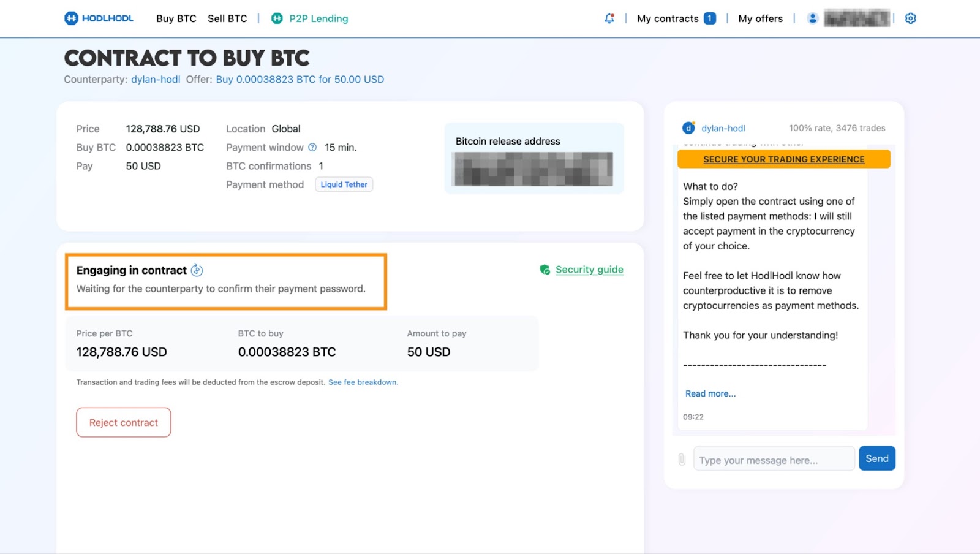Image resolution: width=980 pixels, height=554 pixels.
Task: Click the Security guide shield icon
Action: (545, 270)
